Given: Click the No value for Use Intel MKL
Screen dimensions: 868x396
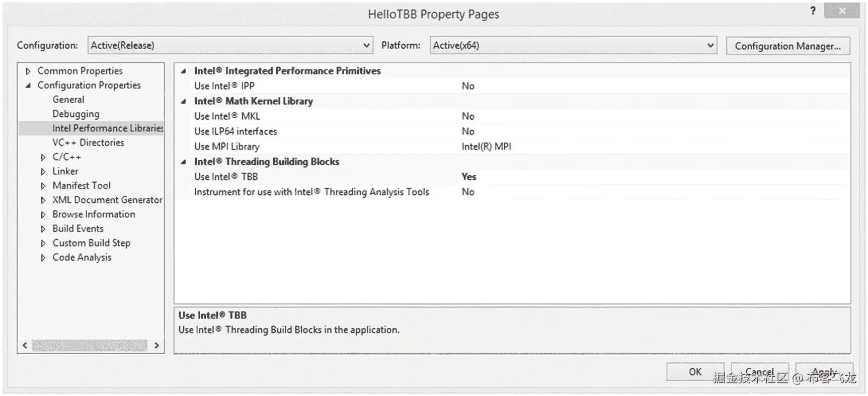Looking at the screenshot, I should [468, 116].
